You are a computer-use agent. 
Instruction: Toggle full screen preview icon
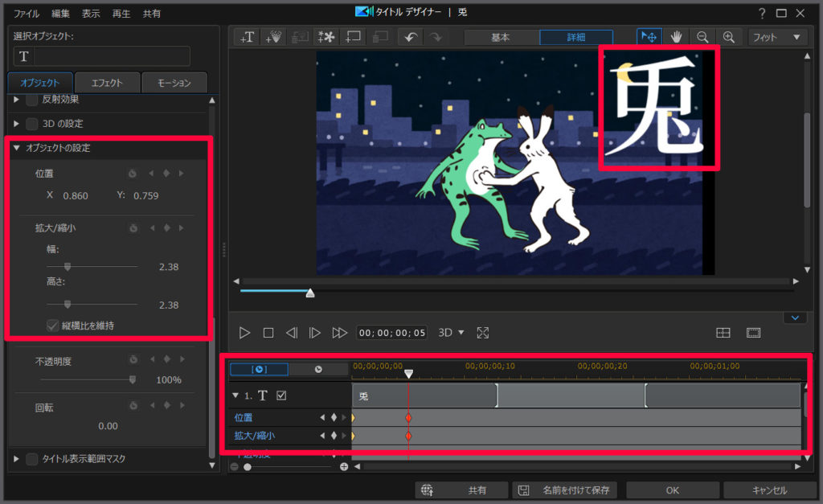483,333
